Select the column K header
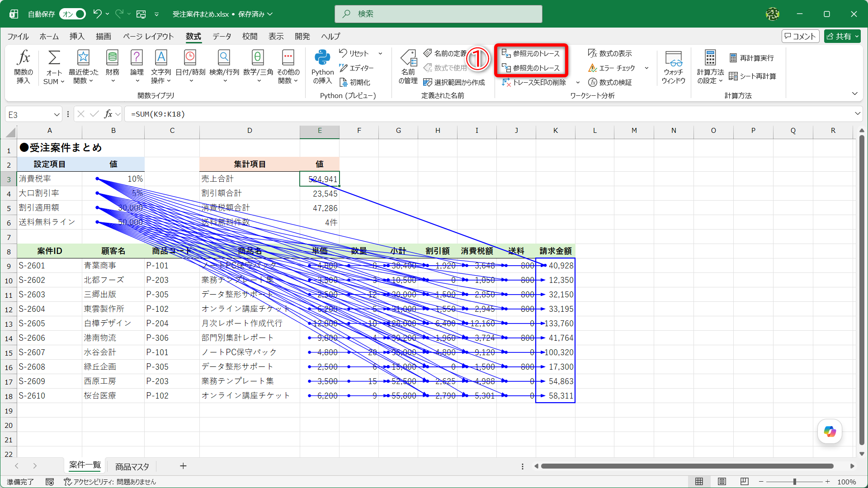The height and width of the screenshot is (488, 868). [x=555, y=131]
